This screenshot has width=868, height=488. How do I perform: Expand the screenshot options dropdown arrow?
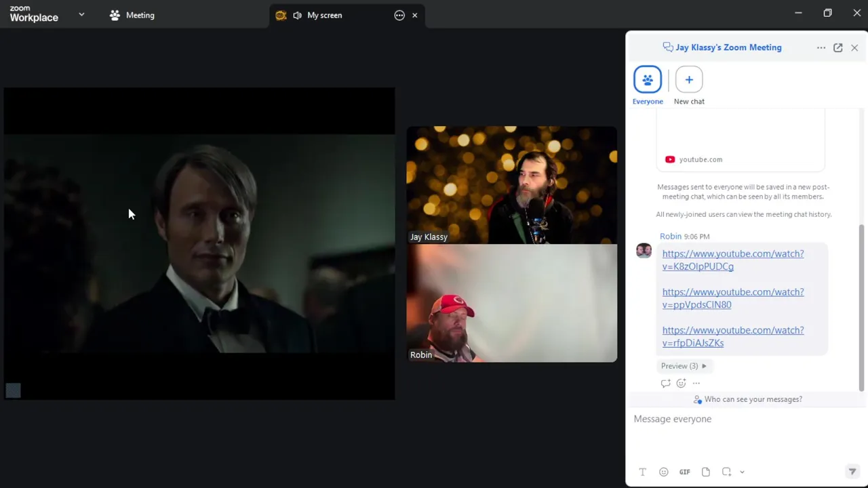coord(742,472)
